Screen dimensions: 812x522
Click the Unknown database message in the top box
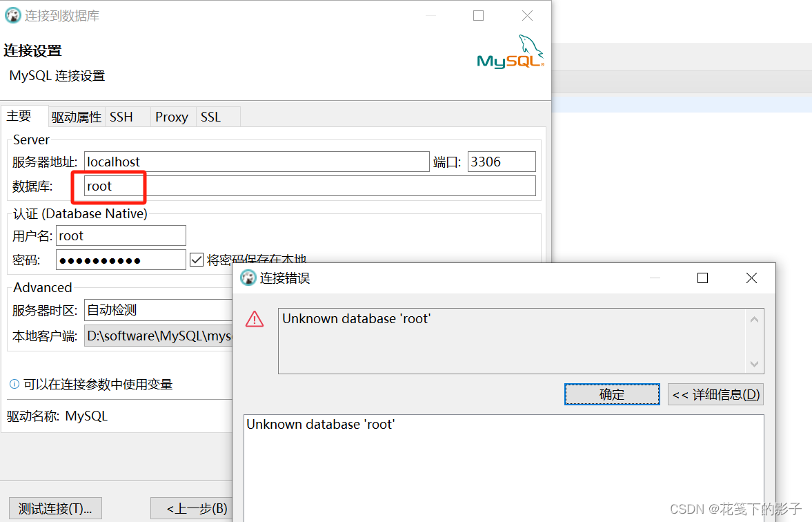[x=356, y=319]
